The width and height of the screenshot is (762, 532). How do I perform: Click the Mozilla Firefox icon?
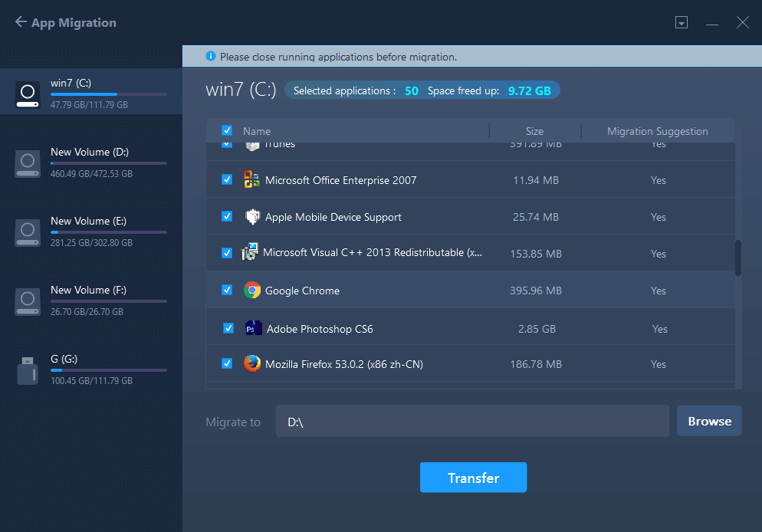(251, 364)
